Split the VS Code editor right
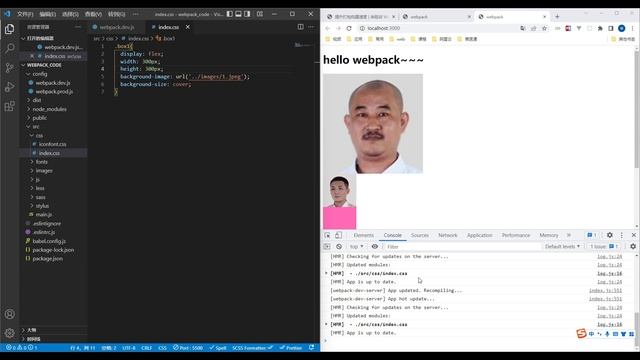 (300, 27)
